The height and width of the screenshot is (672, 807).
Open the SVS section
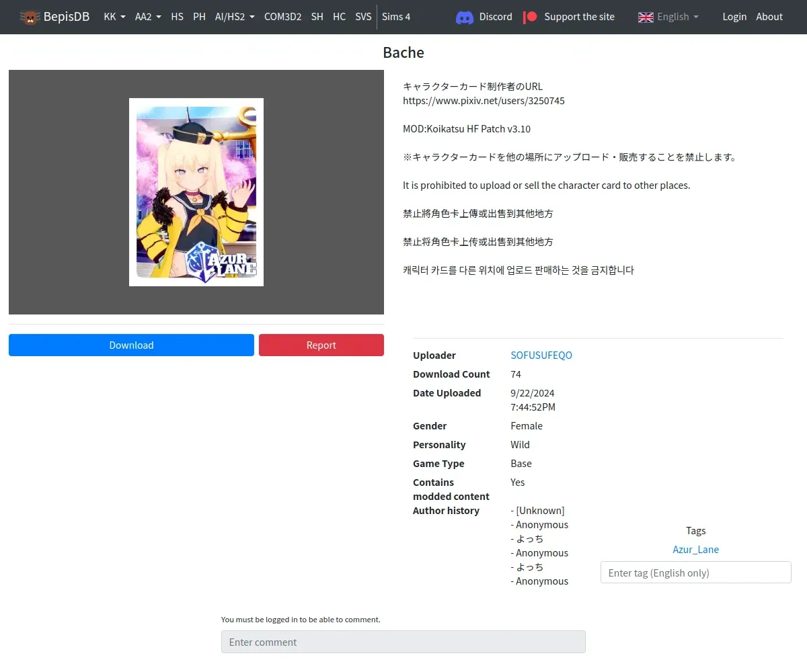click(x=363, y=17)
